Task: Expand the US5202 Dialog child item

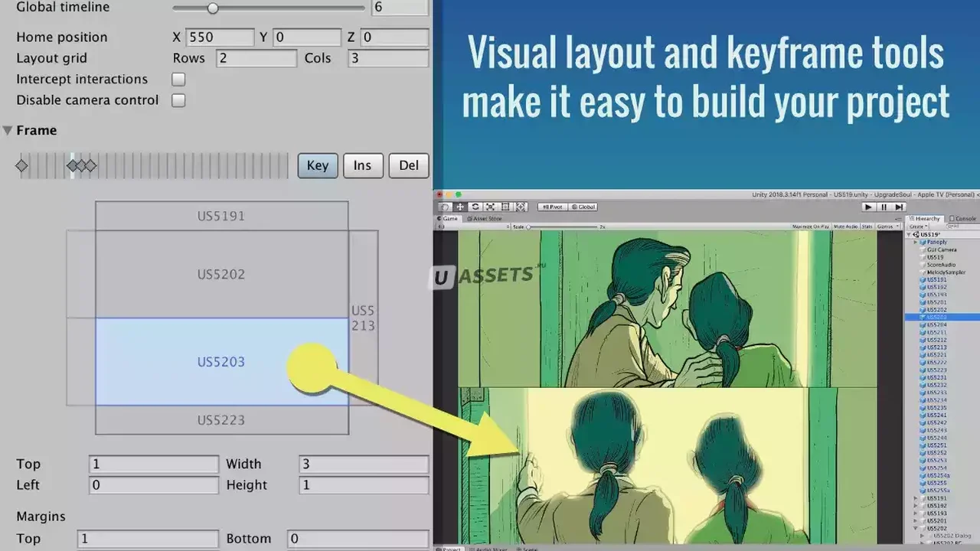Action: point(922,536)
